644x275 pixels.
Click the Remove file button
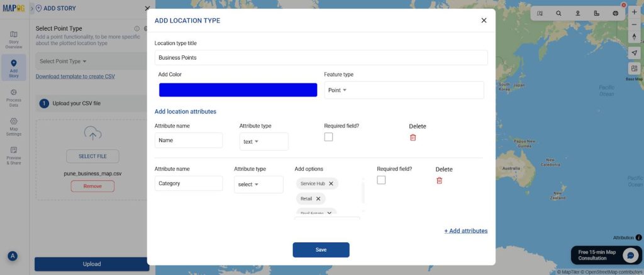click(92, 186)
